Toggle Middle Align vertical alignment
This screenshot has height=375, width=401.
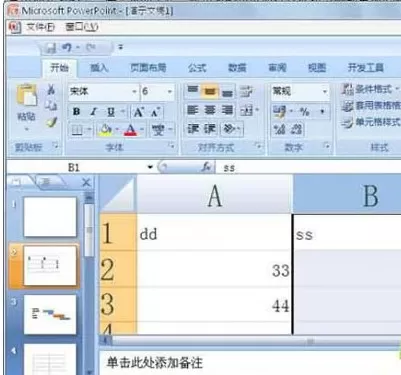pyautogui.click(x=210, y=91)
